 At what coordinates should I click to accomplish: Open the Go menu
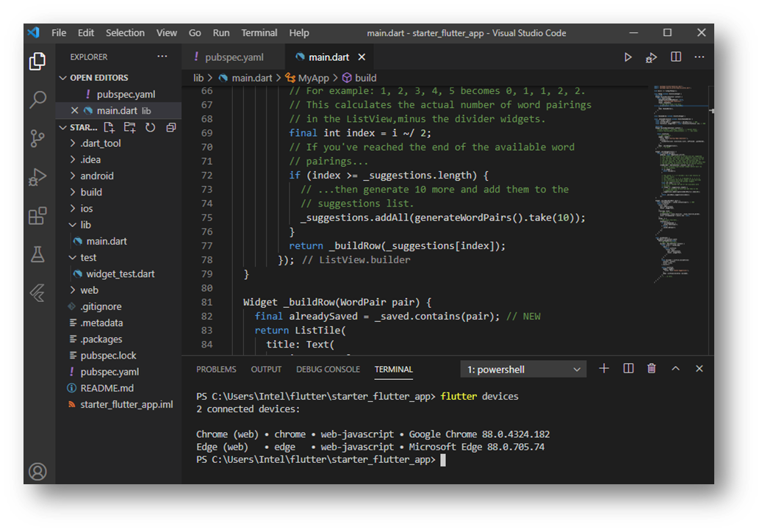(x=195, y=32)
